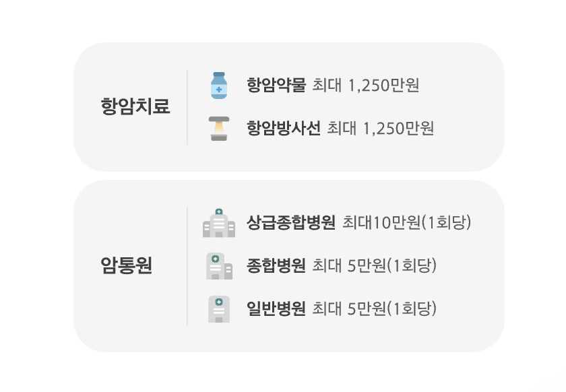566x392 pixels.
Task: Select the 항암방사선 label
Action: point(284,128)
